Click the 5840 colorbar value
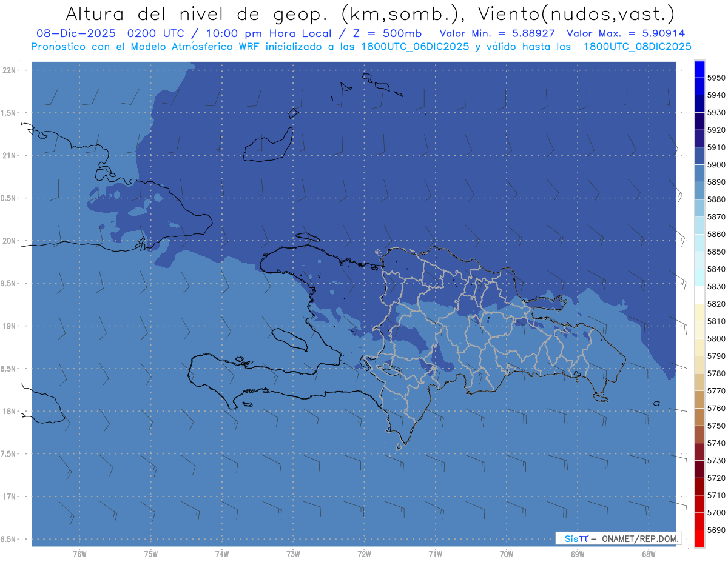Image resolution: width=728 pixels, height=562 pixels. coord(716,269)
